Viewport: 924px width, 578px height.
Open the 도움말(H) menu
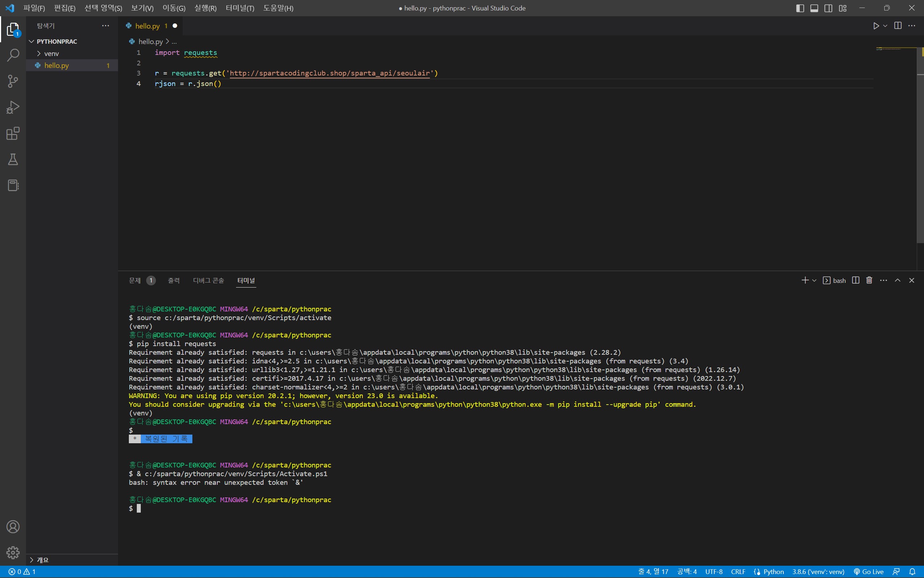(278, 8)
